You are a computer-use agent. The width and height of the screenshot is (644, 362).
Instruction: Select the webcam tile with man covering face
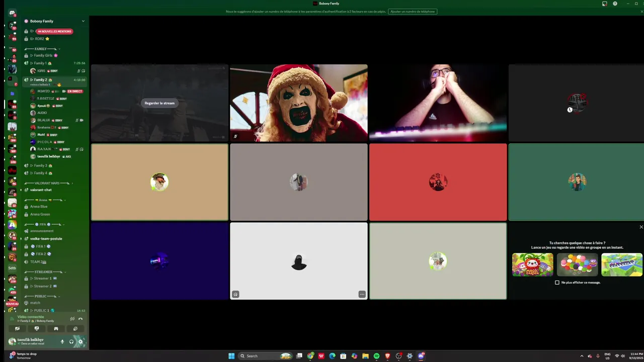(438, 103)
